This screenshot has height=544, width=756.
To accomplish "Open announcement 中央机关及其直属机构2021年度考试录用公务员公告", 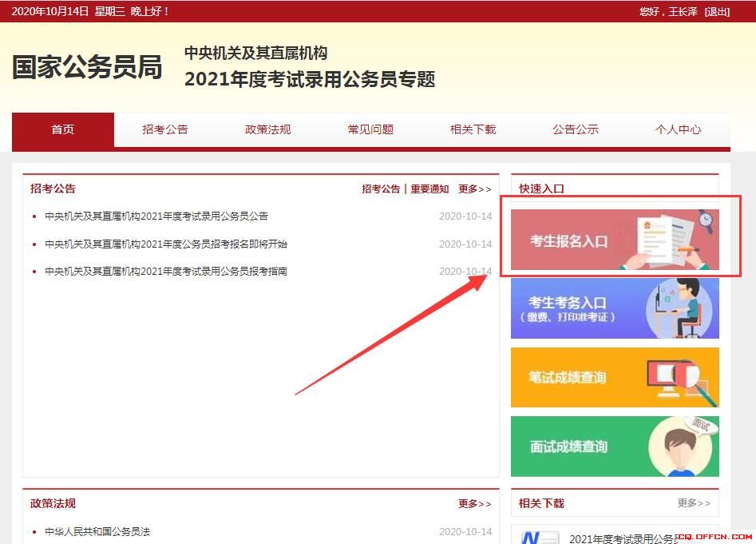I will 156,216.
